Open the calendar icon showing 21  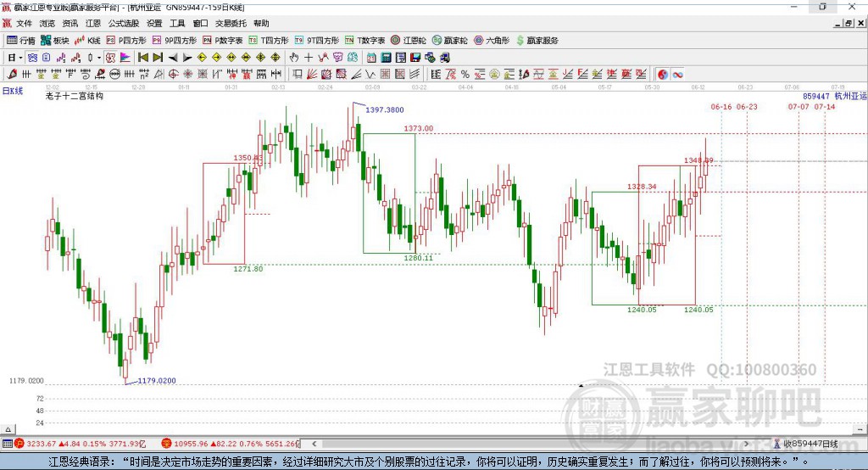(371, 58)
